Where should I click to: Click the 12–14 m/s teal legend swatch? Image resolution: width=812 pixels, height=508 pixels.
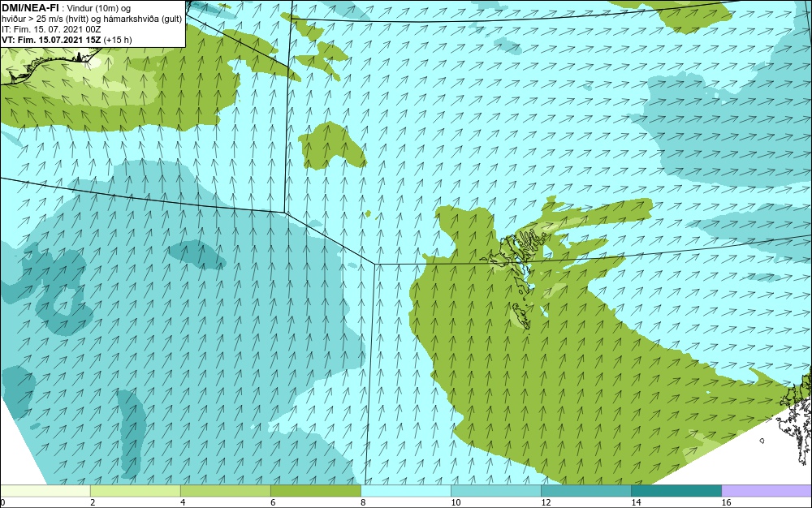coord(585,491)
